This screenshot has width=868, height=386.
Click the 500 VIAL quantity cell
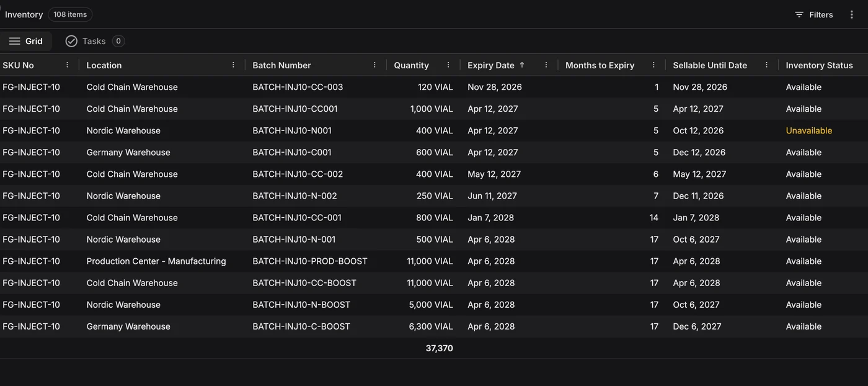[x=435, y=239]
